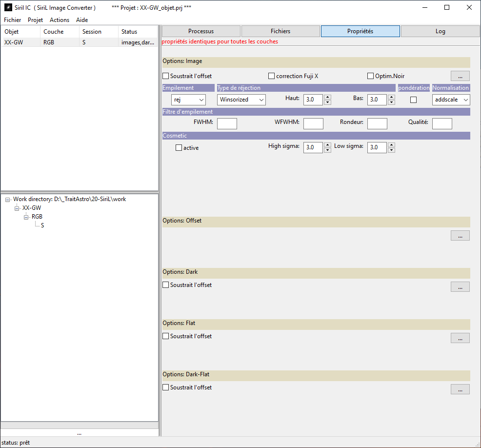The width and height of the screenshot is (481, 448).
Task: Click the browse button in Options: Offset
Action: [x=460, y=235]
